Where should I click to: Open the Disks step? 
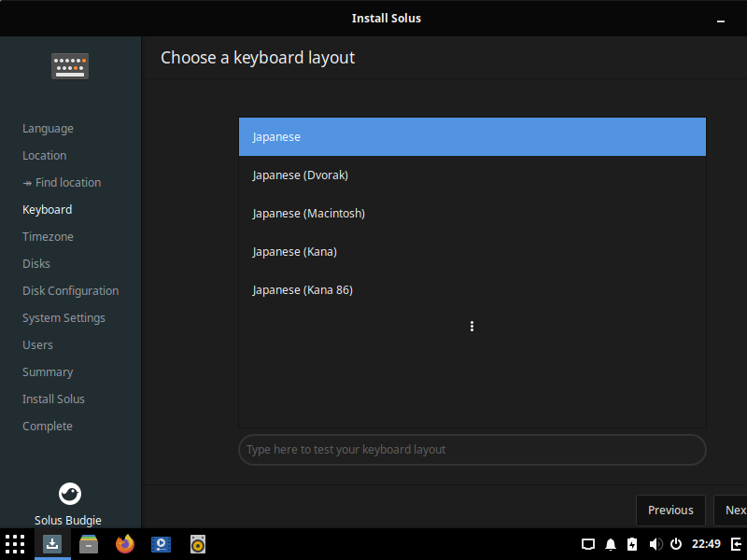pyautogui.click(x=36, y=264)
